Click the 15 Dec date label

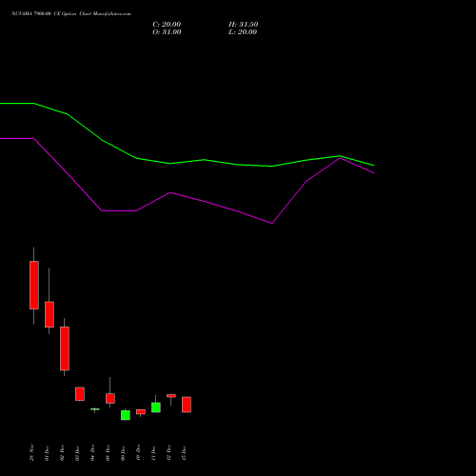pyautogui.click(x=184, y=453)
